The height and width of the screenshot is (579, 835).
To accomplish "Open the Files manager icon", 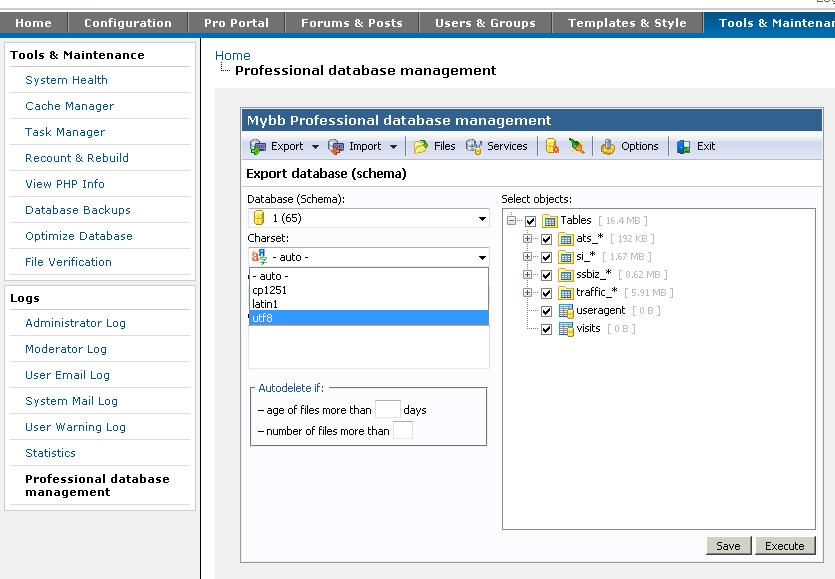I will (x=421, y=146).
